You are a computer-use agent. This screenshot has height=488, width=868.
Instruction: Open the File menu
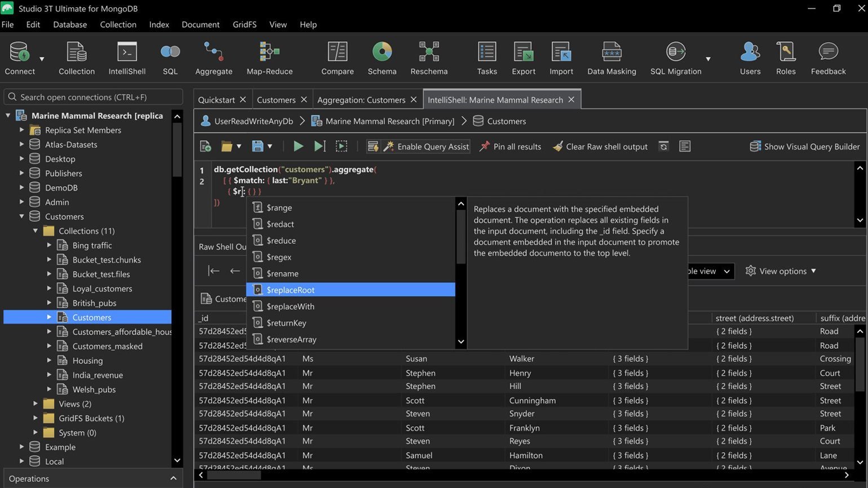click(x=8, y=24)
